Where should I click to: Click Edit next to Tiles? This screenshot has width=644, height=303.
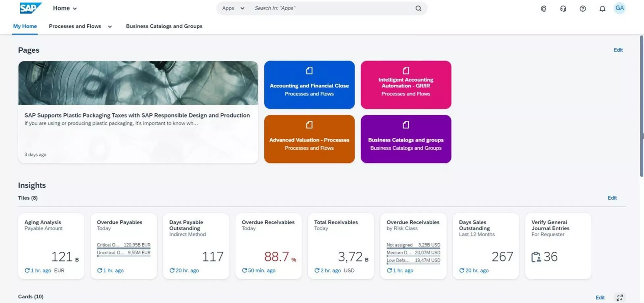[612, 198]
